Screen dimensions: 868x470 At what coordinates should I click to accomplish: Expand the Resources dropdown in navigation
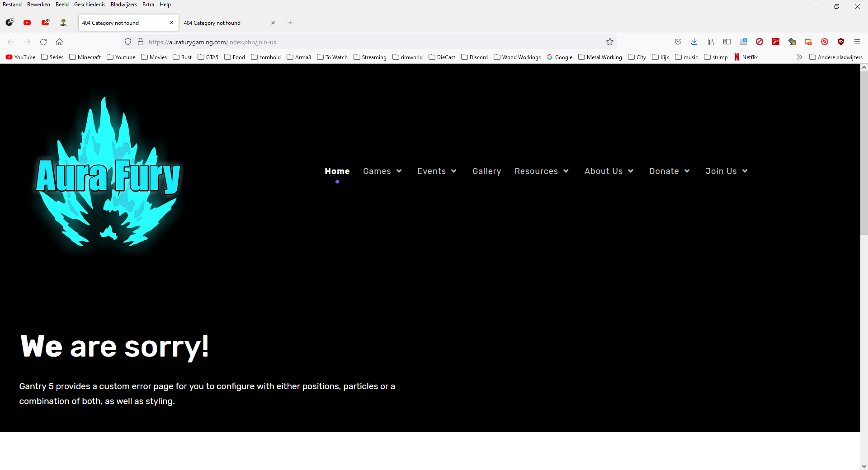[x=541, y=171]
